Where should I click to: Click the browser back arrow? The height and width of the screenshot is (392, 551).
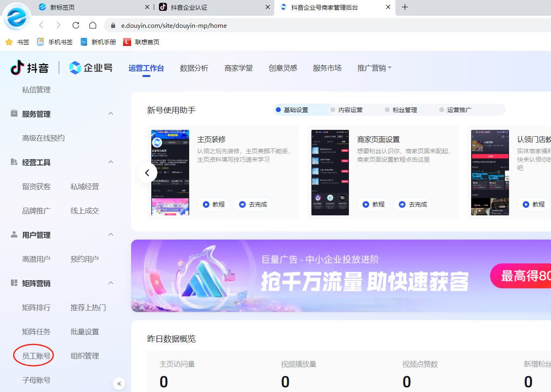coord(41,25)
